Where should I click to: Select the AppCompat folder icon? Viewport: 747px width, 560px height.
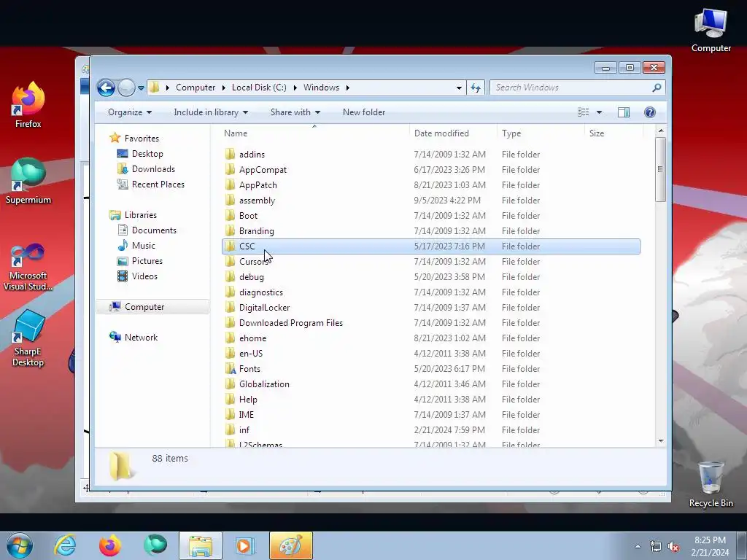230,169
